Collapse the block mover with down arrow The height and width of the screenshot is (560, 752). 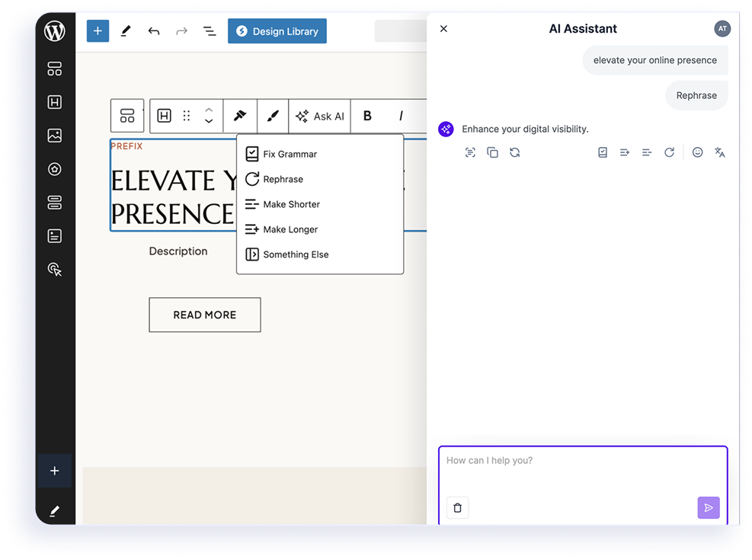(210, 122)
